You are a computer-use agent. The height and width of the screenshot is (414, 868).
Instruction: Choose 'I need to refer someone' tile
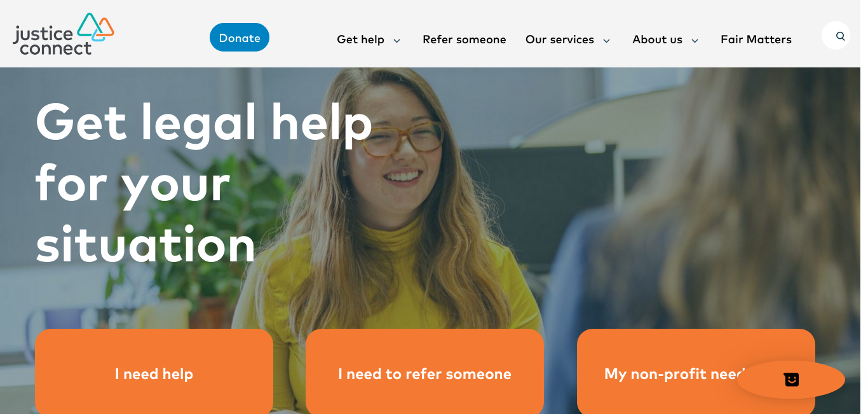(424, 371)
